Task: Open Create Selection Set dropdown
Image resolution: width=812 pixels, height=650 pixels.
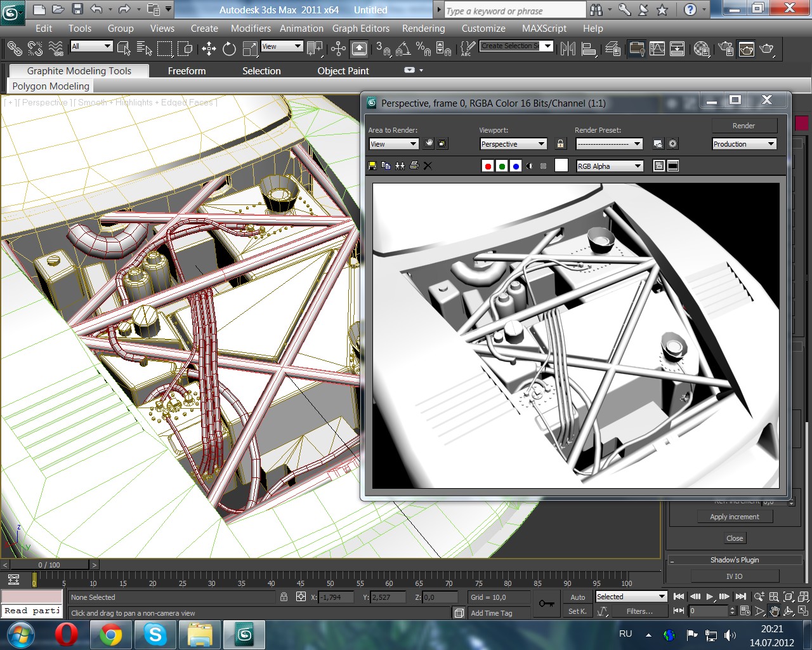Action: (x=516, y=46)
